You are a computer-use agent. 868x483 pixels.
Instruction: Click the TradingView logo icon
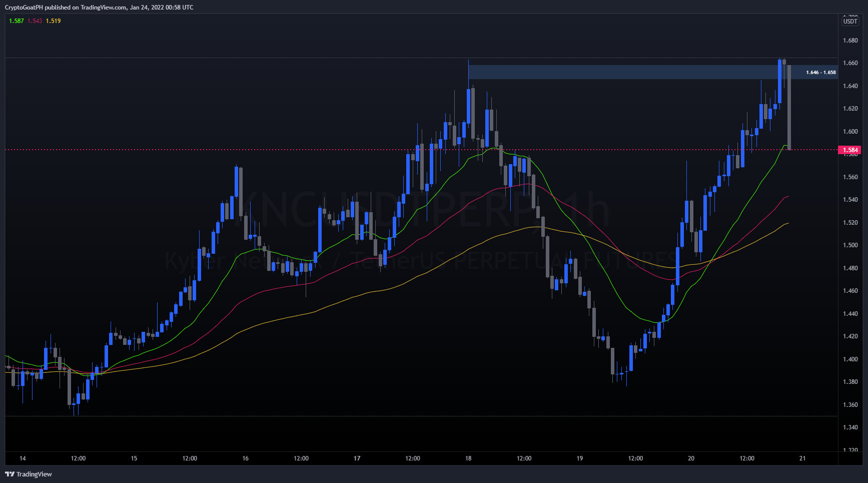(10, 474)
